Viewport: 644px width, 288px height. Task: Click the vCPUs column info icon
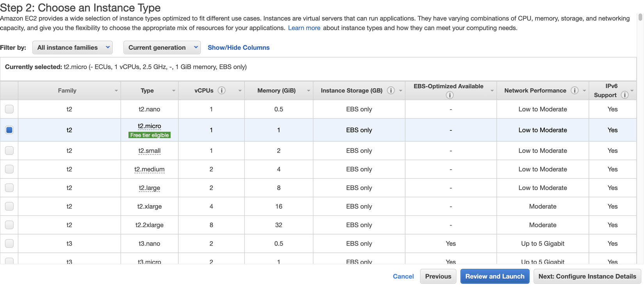click(x=222, y=91)
